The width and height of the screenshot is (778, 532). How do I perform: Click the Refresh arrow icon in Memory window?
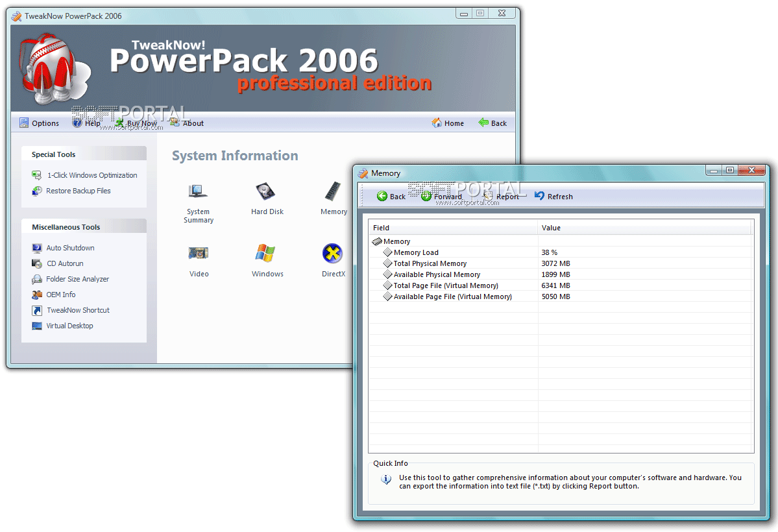(539, 196)
